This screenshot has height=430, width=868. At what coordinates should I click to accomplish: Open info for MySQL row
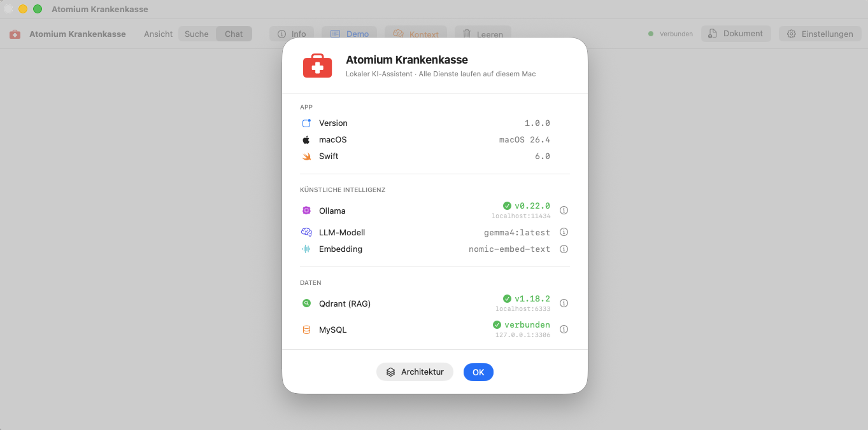click(564, 329)
